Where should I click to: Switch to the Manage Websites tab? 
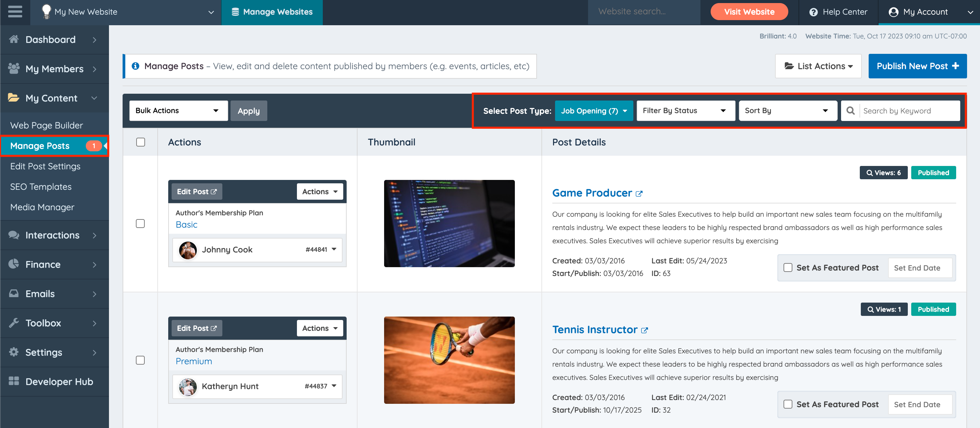tap(272, 12)
